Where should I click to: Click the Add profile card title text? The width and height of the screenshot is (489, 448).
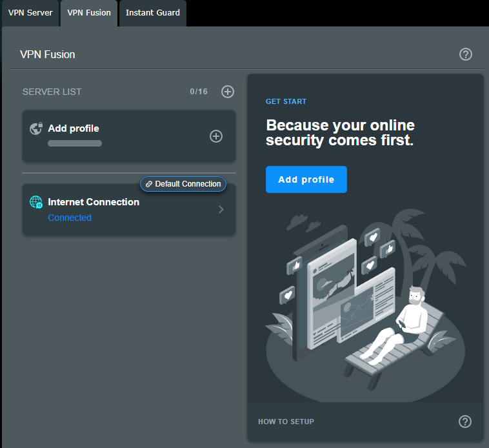coord(74,128)
